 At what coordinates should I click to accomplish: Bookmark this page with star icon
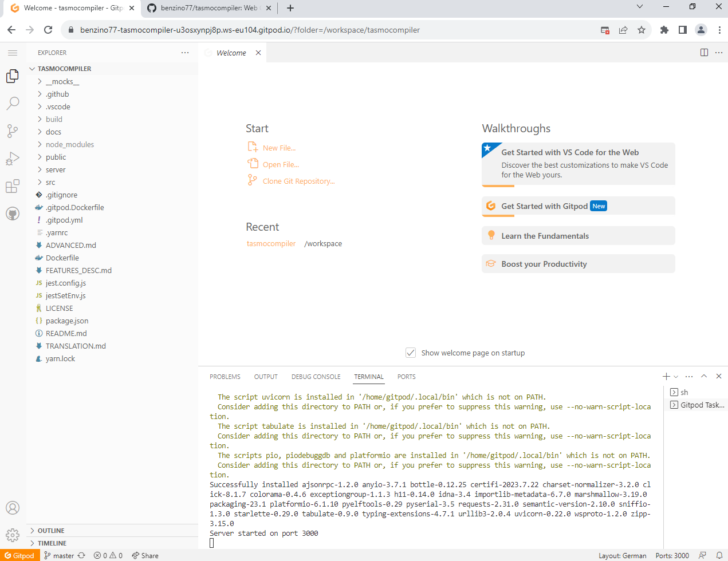[x=642, y=30]
